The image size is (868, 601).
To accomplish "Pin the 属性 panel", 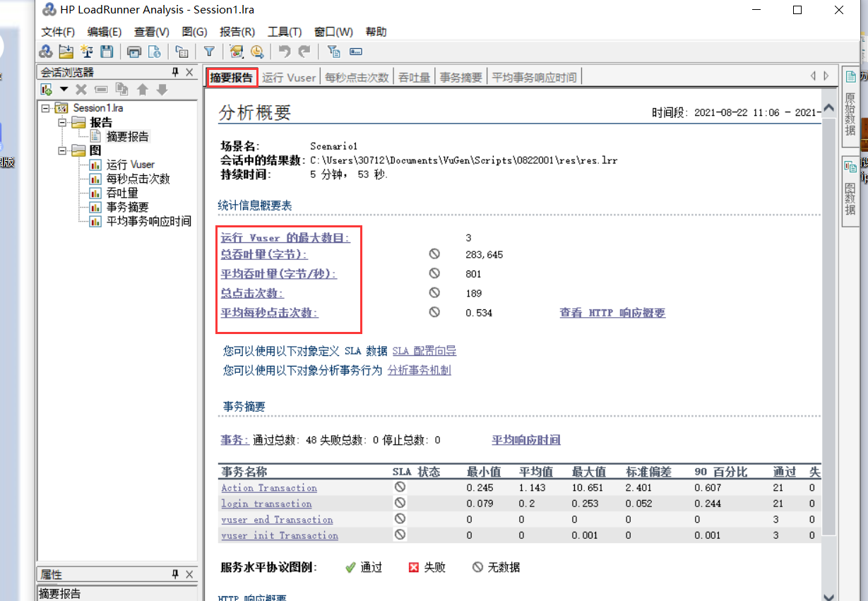I will pos(176,575).
